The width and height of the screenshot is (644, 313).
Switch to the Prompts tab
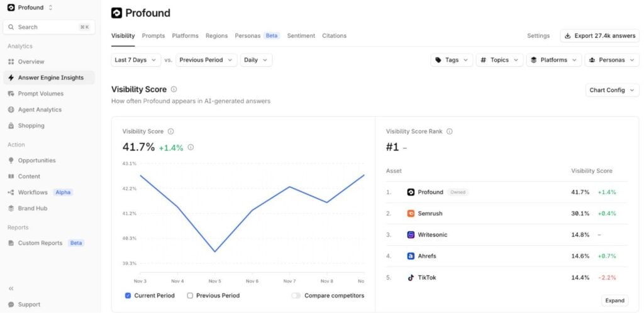coord(153,36)
